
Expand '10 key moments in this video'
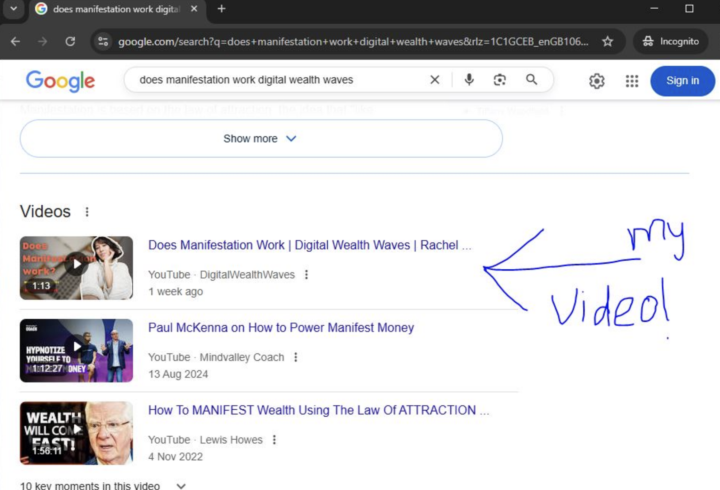[103, 485]
